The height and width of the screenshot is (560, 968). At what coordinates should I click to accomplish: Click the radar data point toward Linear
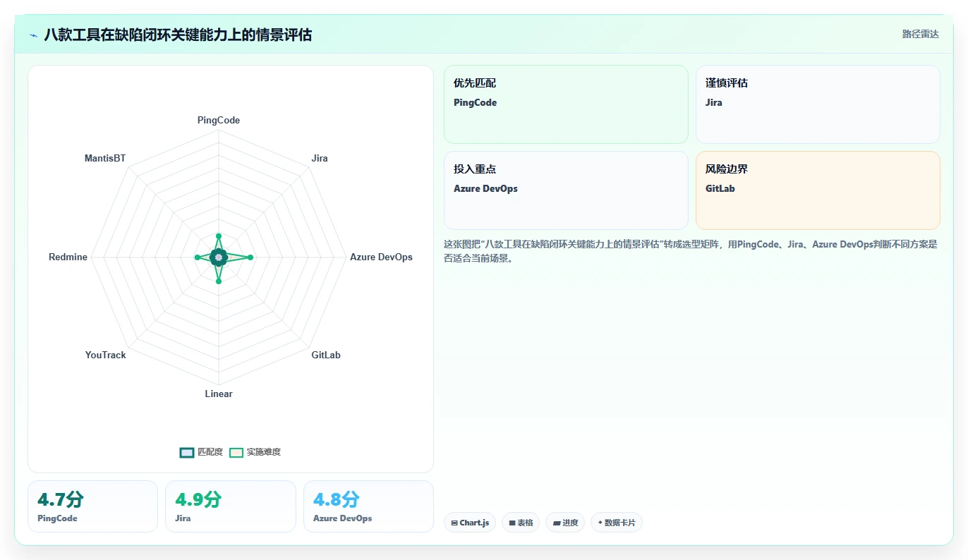(x=219, y=281)
